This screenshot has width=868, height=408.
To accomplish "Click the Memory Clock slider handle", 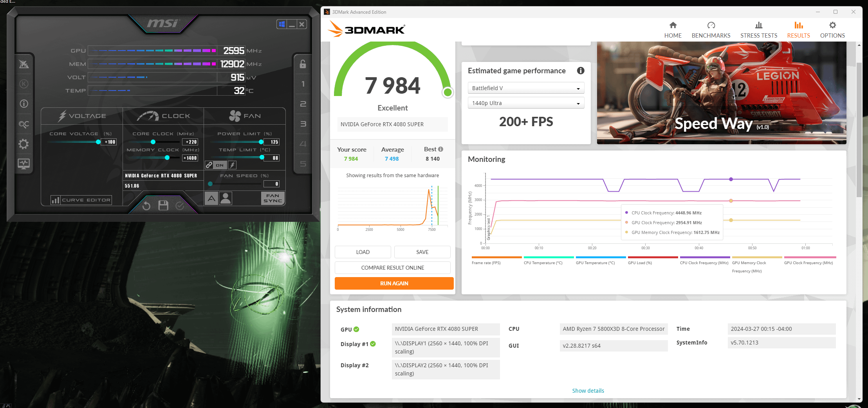I will [x=167, y=158].
